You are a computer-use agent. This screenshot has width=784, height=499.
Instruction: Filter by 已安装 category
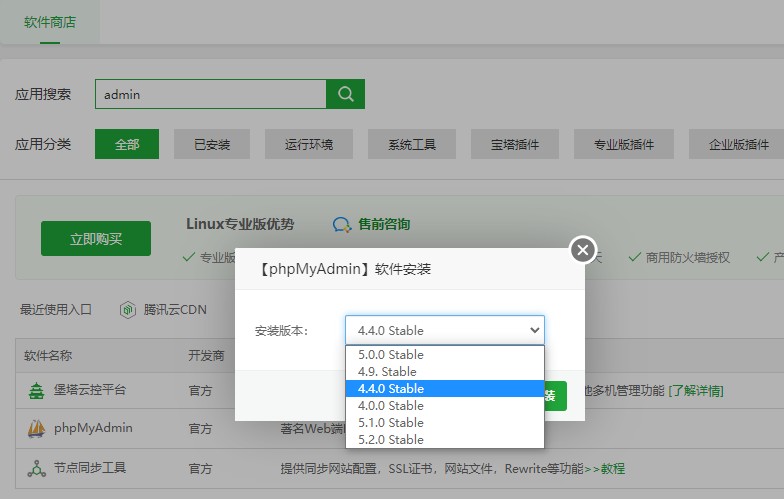(211, 144)
